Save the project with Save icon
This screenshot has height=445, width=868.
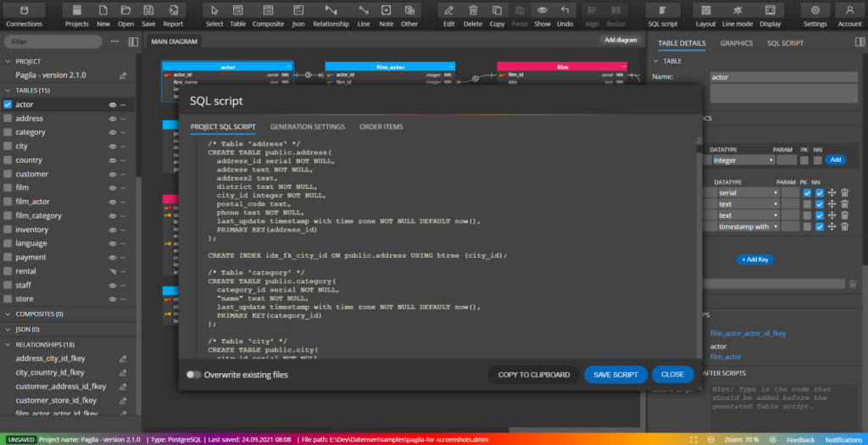click(148, 15)
